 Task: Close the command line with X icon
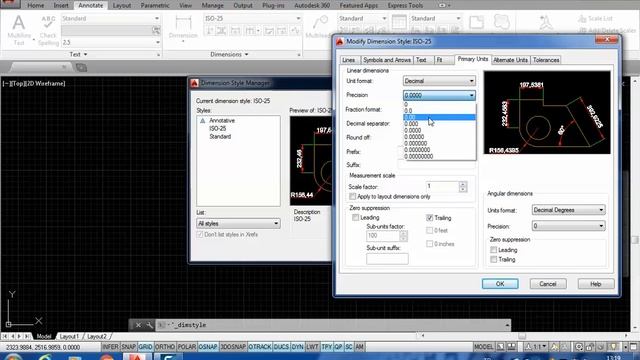coord(138,325)
